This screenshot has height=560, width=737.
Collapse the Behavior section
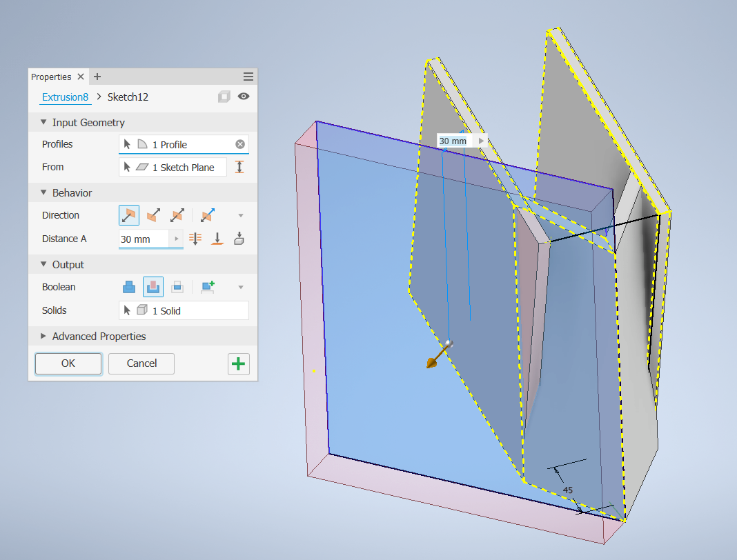pos(43,192)
